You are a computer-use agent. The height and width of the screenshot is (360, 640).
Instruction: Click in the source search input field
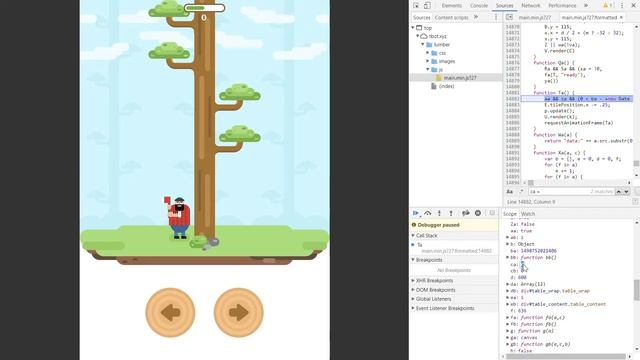click(x=571, y=191)
